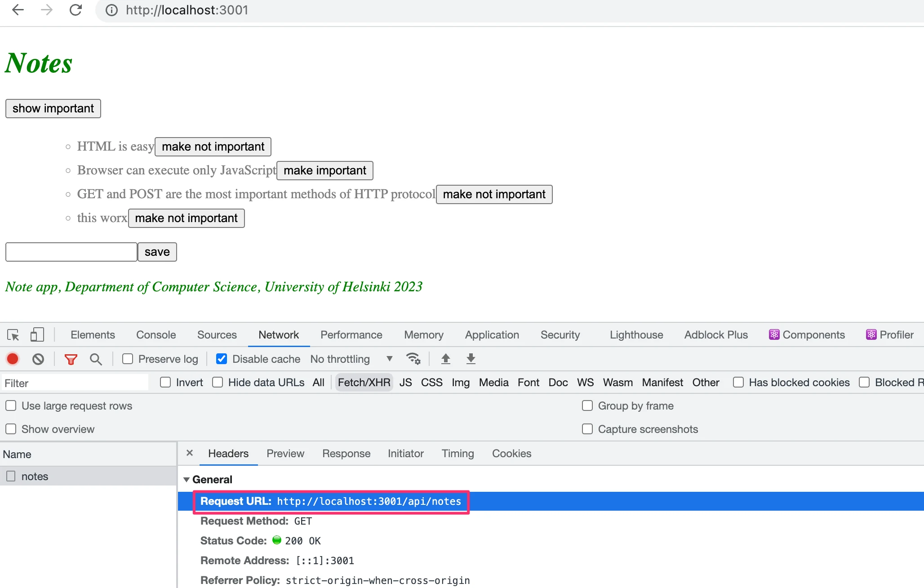Open network search with the magnifier icon
The width and height of the screenshot is (924, 588).
tap(96, 359)
